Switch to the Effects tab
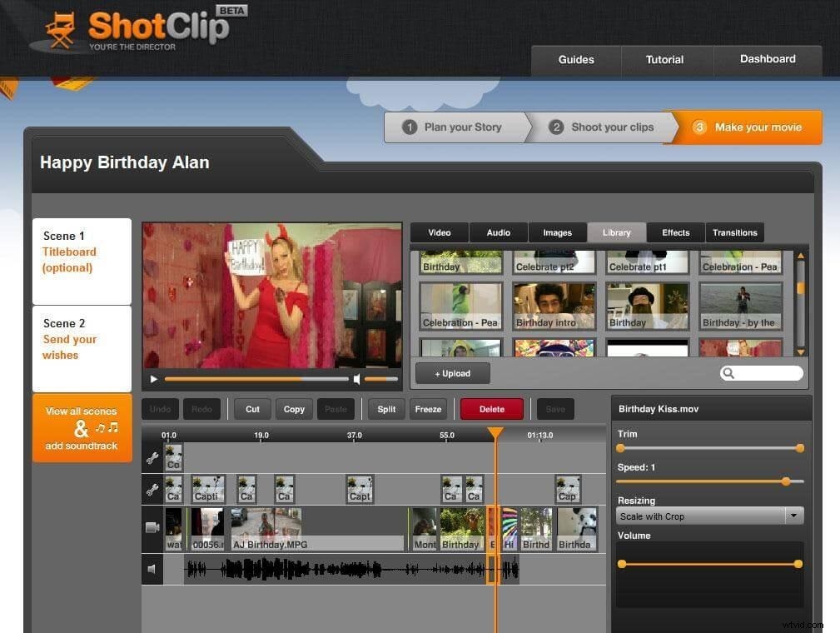Viewport: 840px width, 633px height. tap(675, 232)
